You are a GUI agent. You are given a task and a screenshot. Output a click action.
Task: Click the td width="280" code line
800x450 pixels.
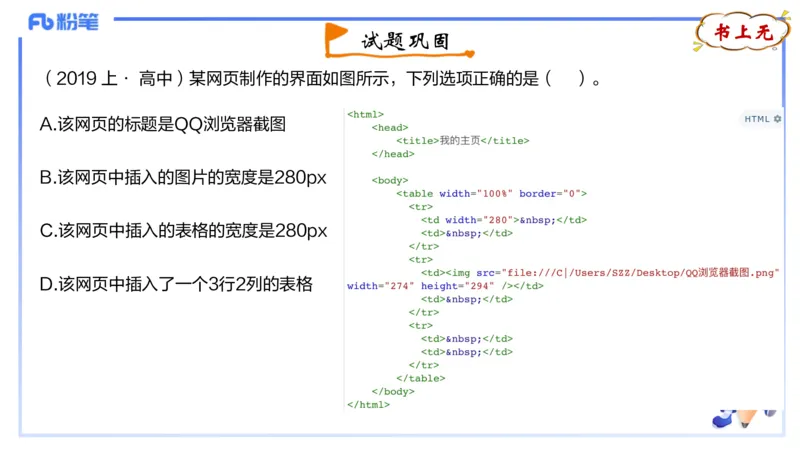(x=503, y=220)
